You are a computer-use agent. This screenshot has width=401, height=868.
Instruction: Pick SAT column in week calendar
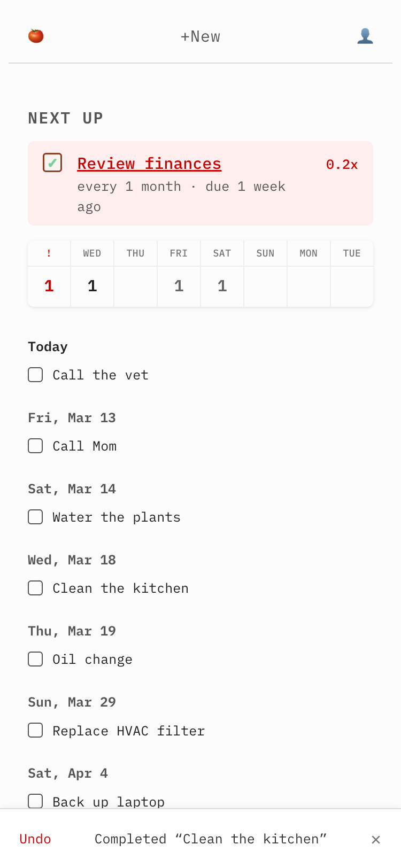point(222,274)
